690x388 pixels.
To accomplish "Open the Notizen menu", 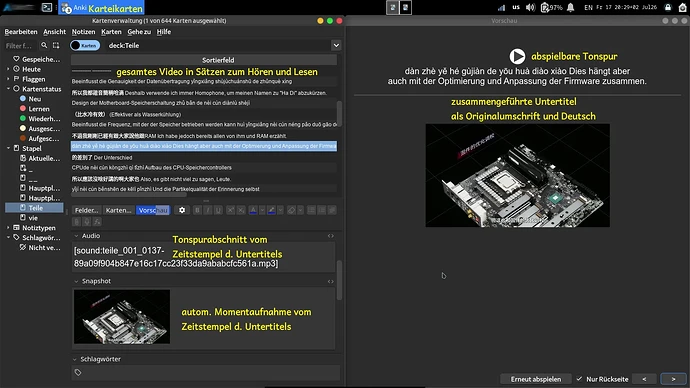I will 84,32.
